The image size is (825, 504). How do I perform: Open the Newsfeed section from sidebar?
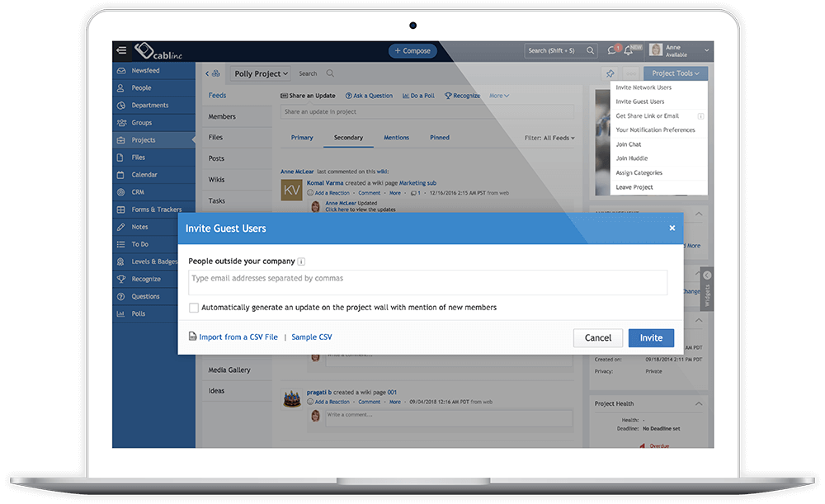tap(149, 70)
